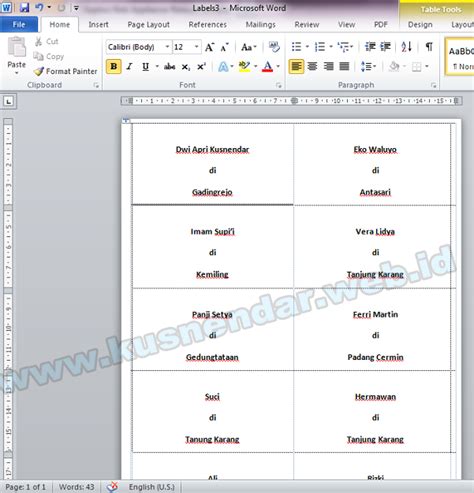Click the Increase Indent icon
The image size is (474, 493).
tap(385, 47)
